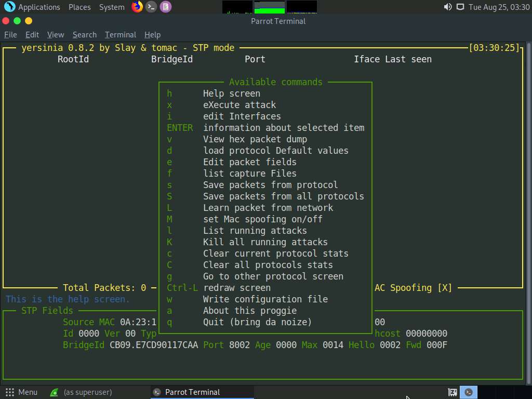Launch terminal from top panel icon
This screenshot has height=399, width=532.
point(151,7)
